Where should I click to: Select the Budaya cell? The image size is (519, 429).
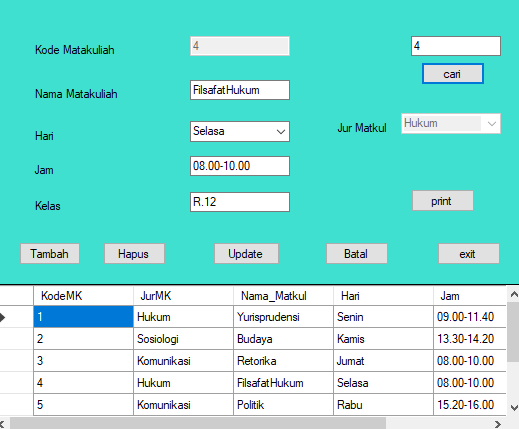[283, 339]
